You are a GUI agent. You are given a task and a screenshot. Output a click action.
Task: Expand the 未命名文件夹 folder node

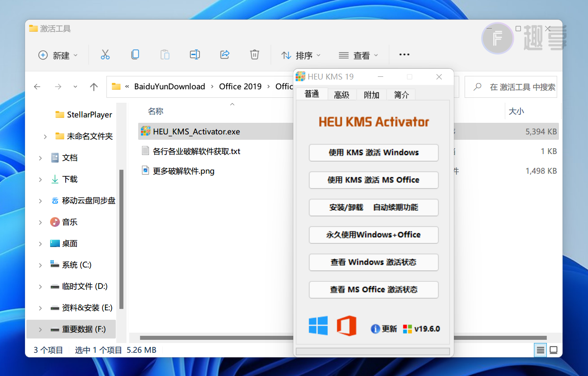pyautogui.click(x=45, y=136)
